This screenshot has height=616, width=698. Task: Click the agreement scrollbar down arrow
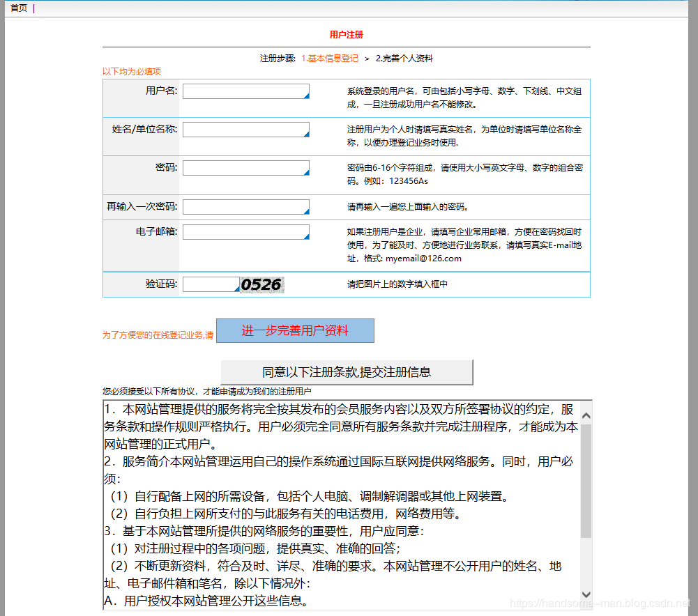pos(586,594)
